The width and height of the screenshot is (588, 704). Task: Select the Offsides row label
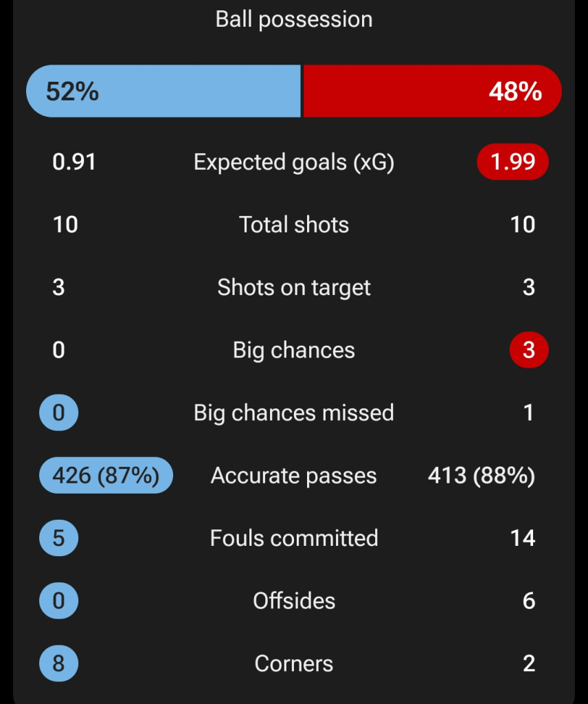[x=294, y=602]
